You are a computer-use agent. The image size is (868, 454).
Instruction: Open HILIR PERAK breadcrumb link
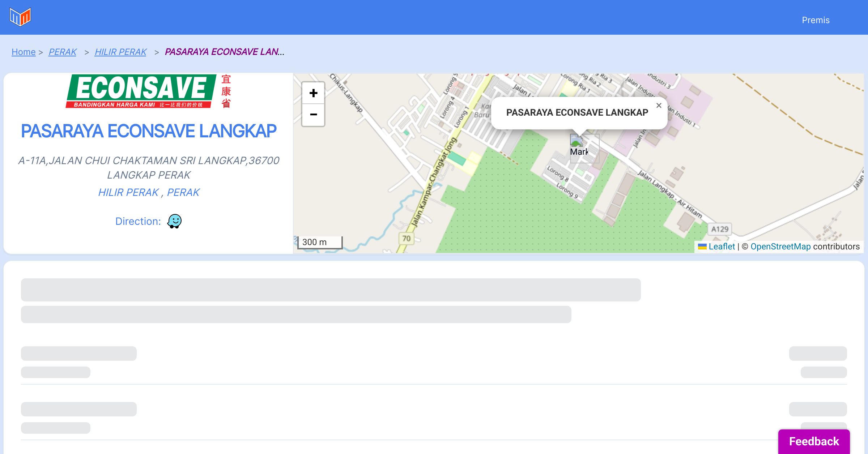(120, 52)
